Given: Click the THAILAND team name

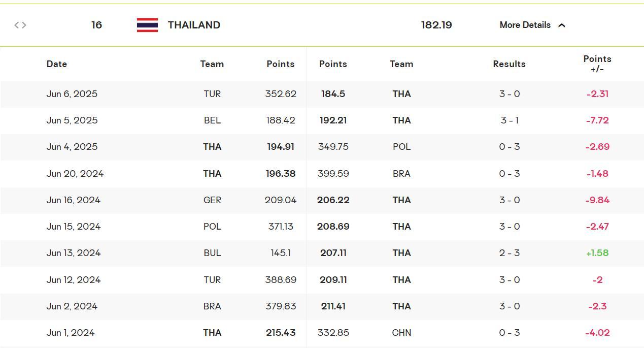Looking at the screenshot, I should coord(194,25).
